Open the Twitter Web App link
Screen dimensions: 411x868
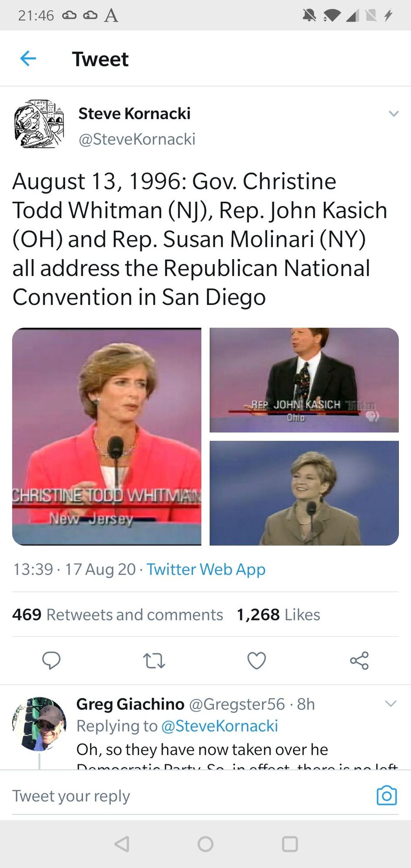click(x=206, y=569)
